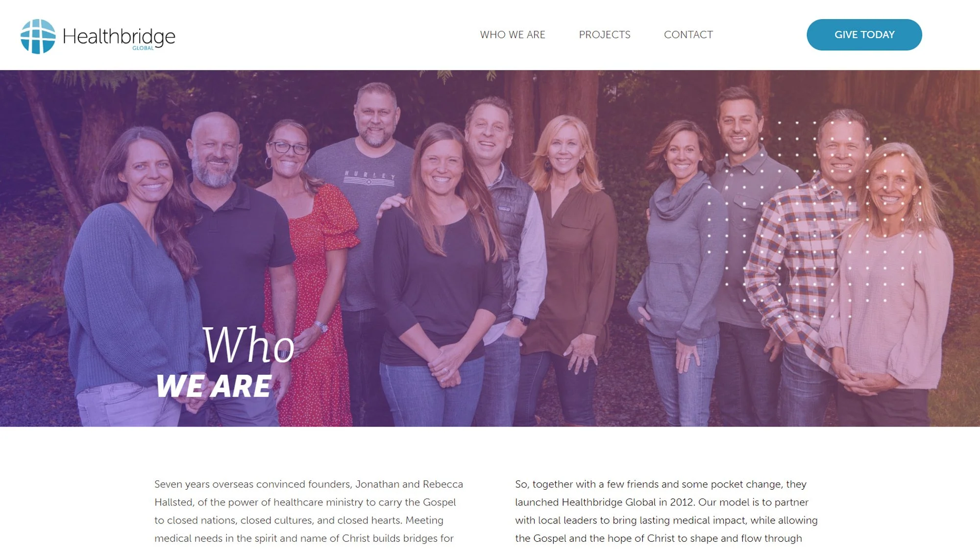Viewport: 980px width, 550px height.
Task: Click the cursive "Who" heading
Action: click(248, 345)
